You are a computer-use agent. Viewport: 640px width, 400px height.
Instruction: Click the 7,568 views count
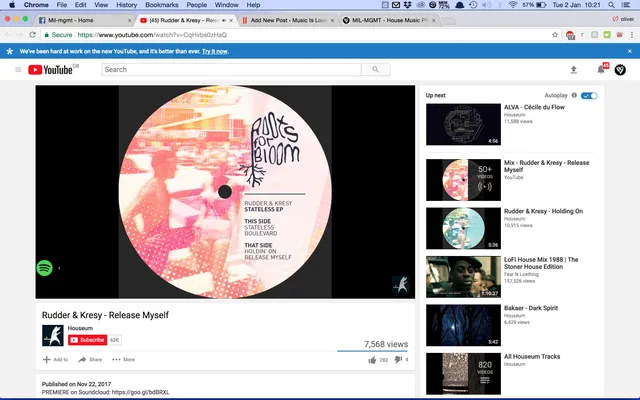[x=386, y=344]
